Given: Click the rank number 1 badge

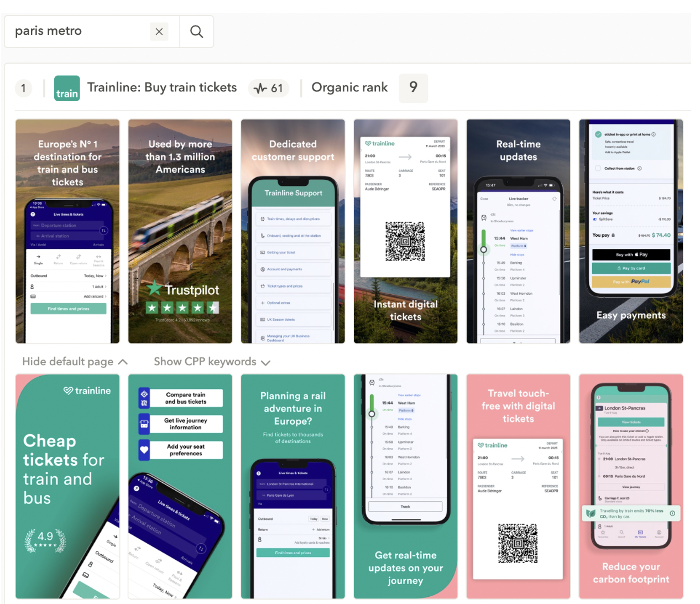Looking at the screenshot, I should click(x=23, y=88).
